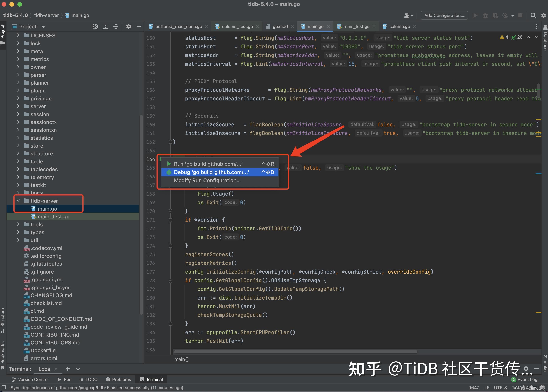Click the Debug bug icon in the toolbar
548x392 pixels.
point(485,15)
